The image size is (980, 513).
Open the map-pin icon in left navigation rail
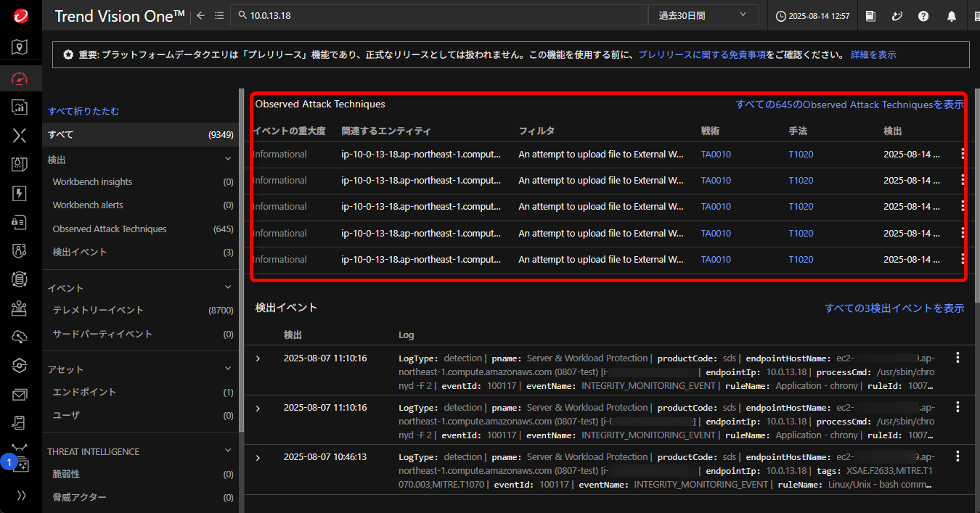pos(20,47)
